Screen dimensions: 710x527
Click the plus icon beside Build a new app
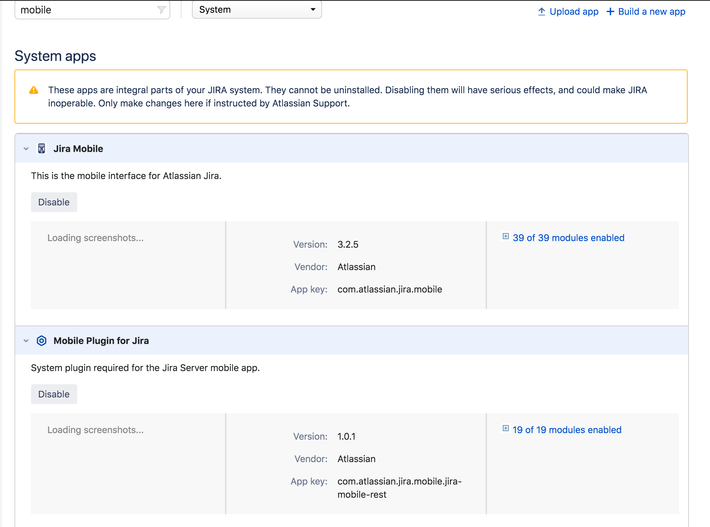point(611,12)
